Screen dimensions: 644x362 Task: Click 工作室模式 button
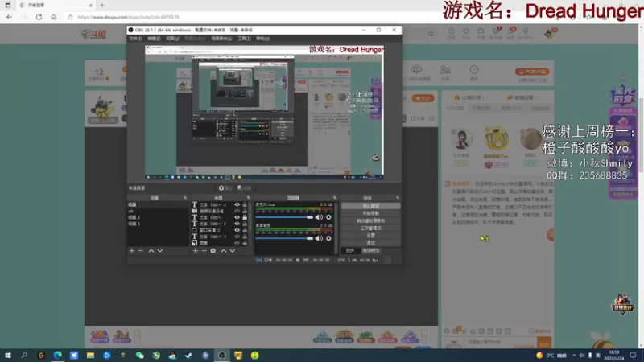pos(371,228)
